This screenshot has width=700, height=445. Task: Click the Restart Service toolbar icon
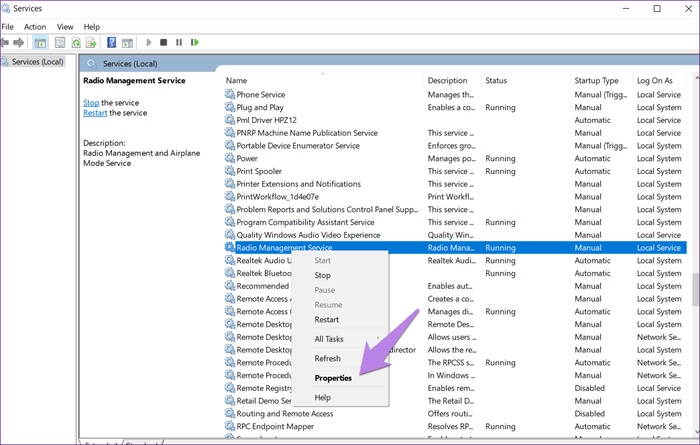click(x=195, y=42)
